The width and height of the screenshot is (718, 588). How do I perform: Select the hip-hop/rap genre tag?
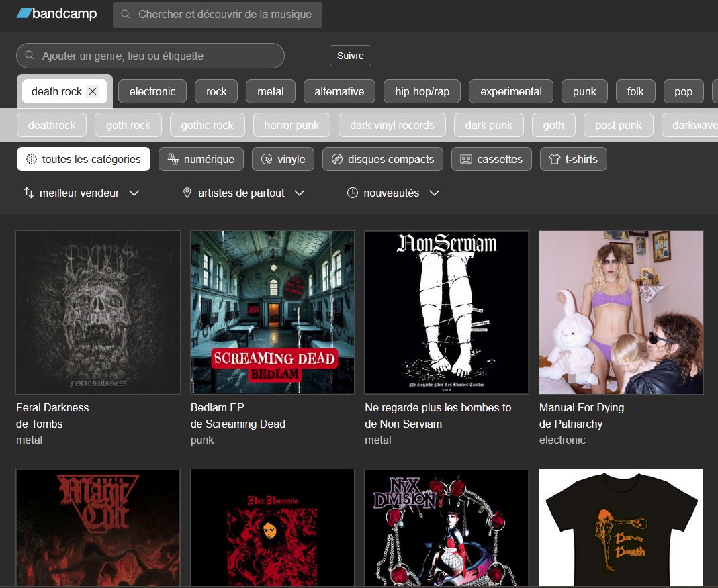pyautogui.click(x=422, y=91)
